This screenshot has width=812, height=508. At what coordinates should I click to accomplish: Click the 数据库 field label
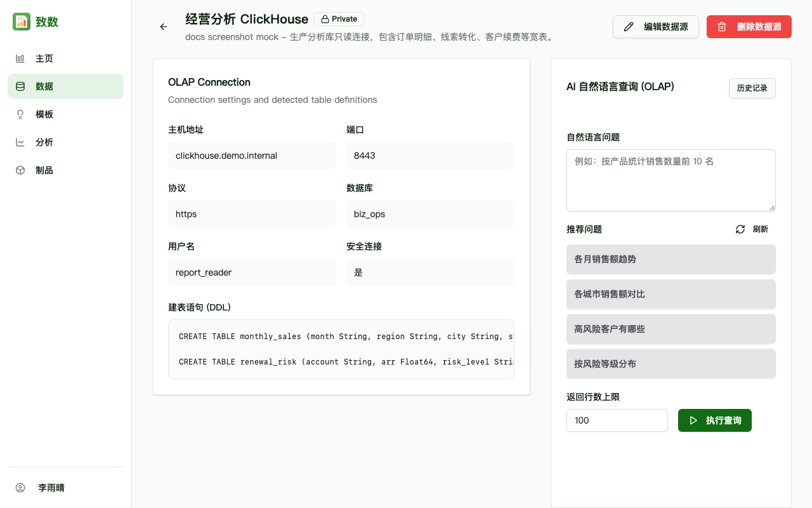point(360,188)
